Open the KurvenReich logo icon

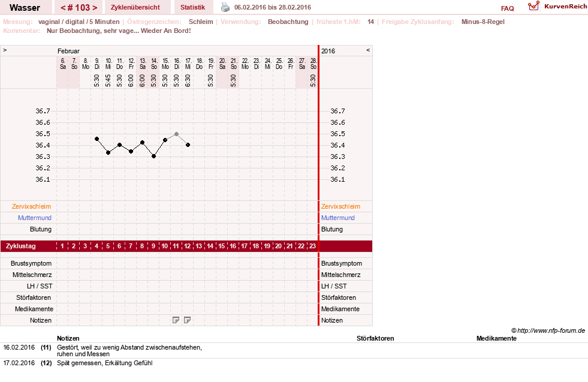tap(533, 6)
